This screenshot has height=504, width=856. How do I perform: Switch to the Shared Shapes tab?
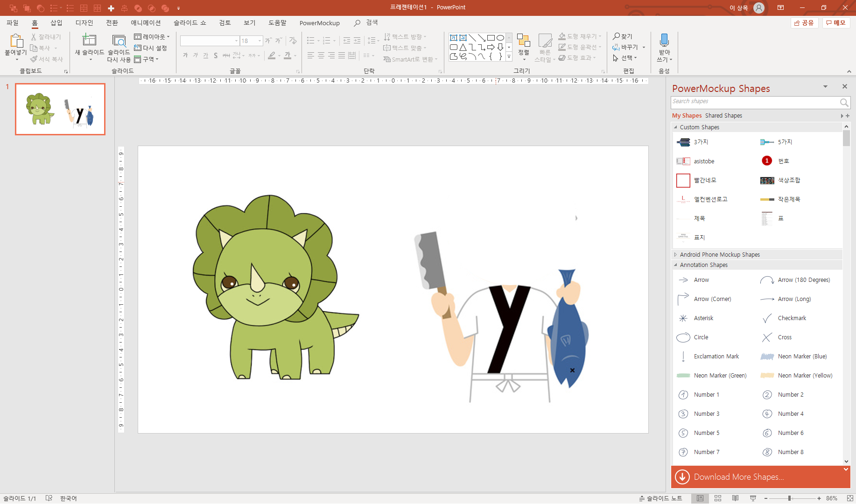pyautogui.click(x=723, y=115)
